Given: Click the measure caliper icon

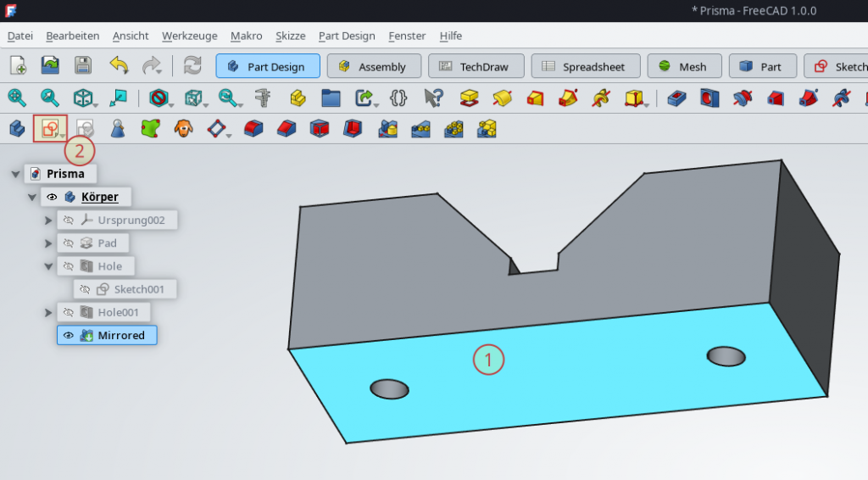Looking at the screenshot, I should pos(263,98).
